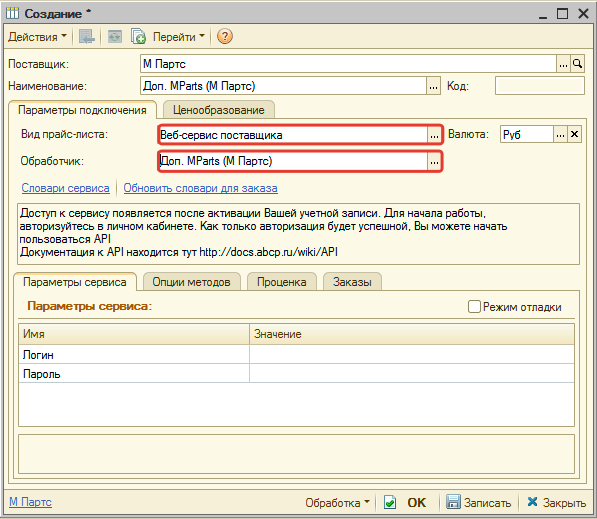
Task: Click the green check icon beside OK
Action: click(x=390, y=503)
